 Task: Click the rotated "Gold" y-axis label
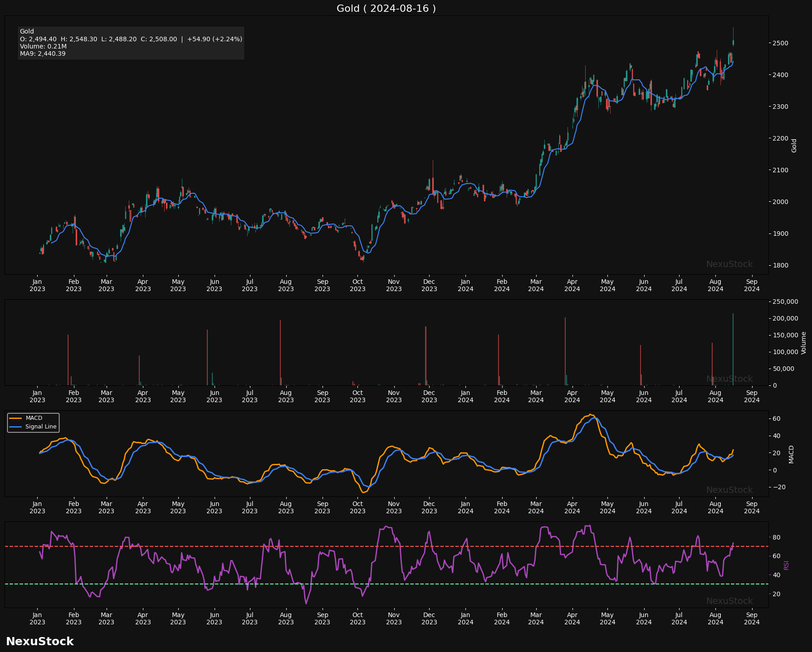[794, 146]
